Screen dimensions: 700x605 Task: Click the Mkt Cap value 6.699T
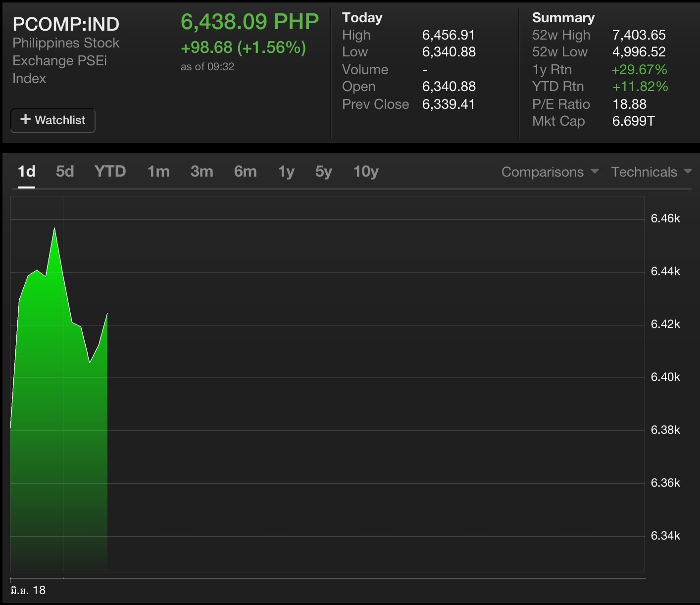coord(634,121)
